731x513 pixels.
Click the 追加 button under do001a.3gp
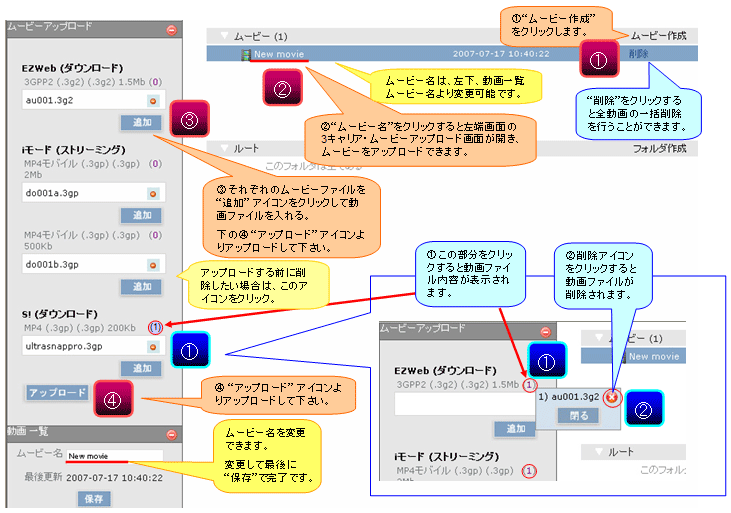141,215
